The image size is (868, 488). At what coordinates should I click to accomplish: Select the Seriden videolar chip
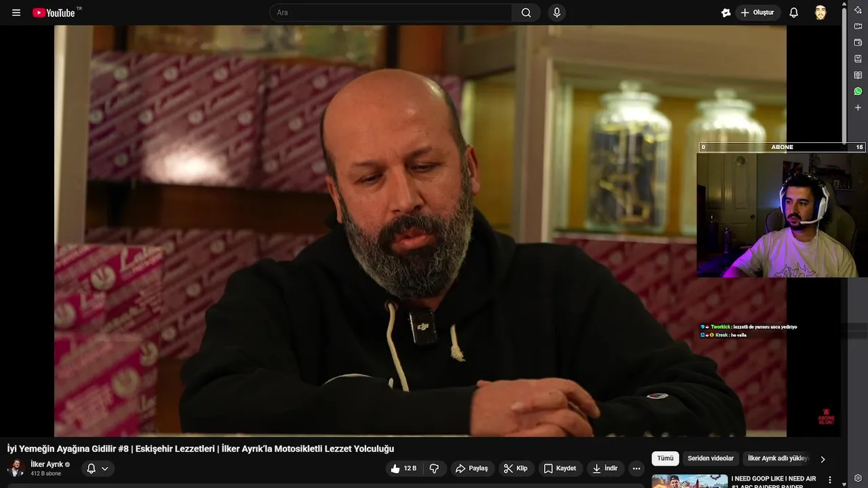click(711, 459)
